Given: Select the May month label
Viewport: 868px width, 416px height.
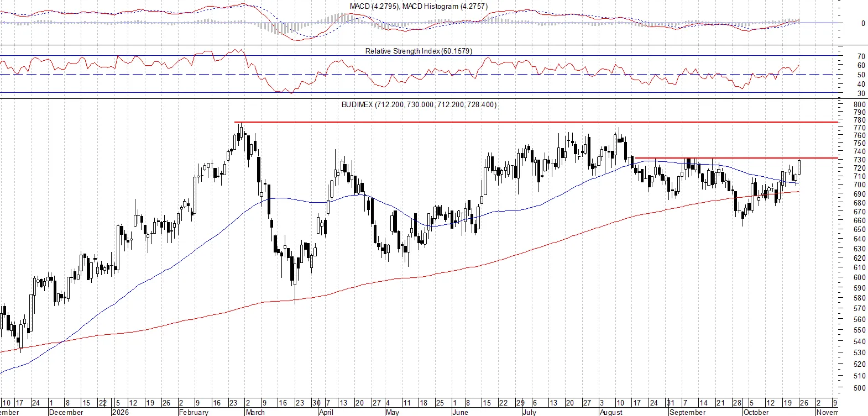Looking at the screenshot, I should (x=392, y=412).
